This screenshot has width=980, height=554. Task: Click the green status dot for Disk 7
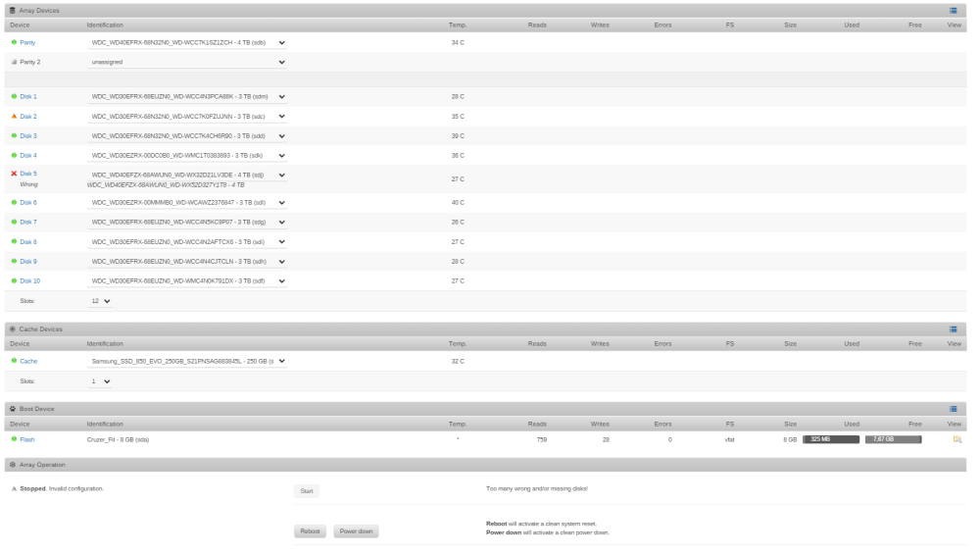[x=14, y=222]
